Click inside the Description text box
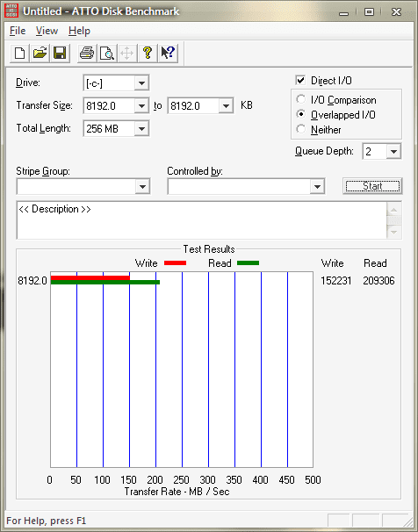The image size is (418, 532). [202, 220]
